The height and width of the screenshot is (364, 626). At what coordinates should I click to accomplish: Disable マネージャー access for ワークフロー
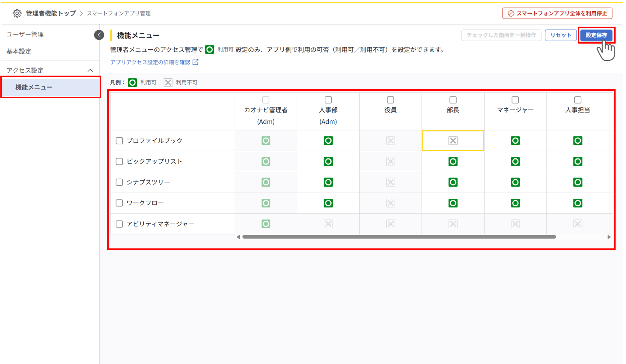tap(515, 203)
